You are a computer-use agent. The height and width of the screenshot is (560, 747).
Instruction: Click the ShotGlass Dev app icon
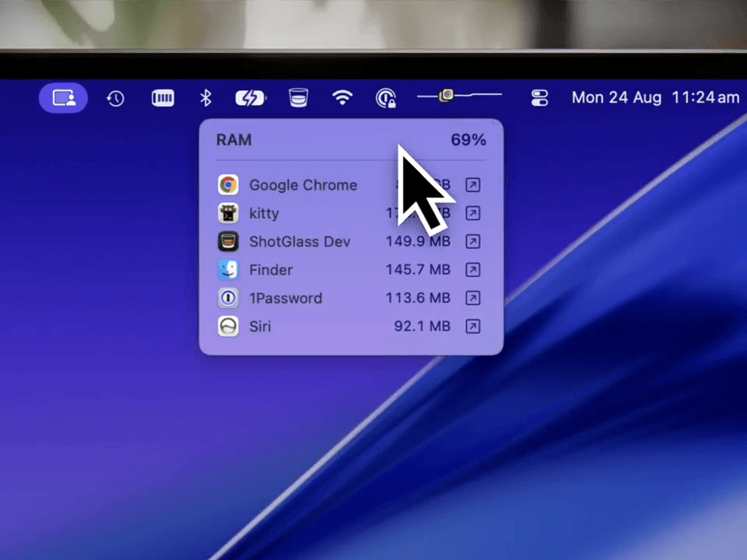pos(228,241)
